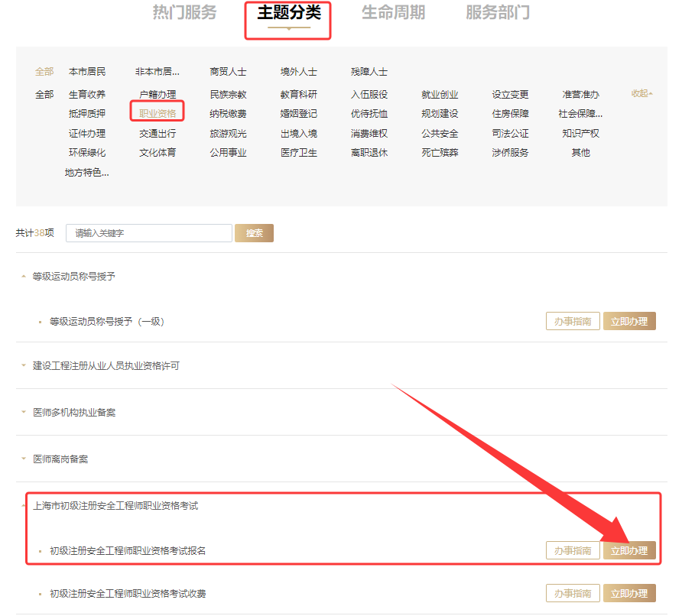This screenshot has width=695, height=616.
Task: Select the 境外人士 audience filter
Action: coord(300,70)
